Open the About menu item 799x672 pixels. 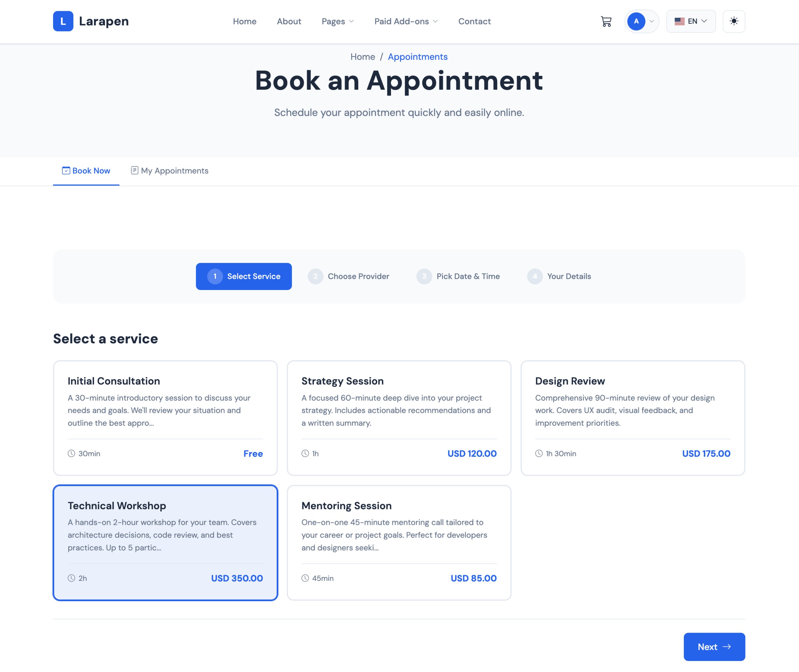click(x=289, y=21)
